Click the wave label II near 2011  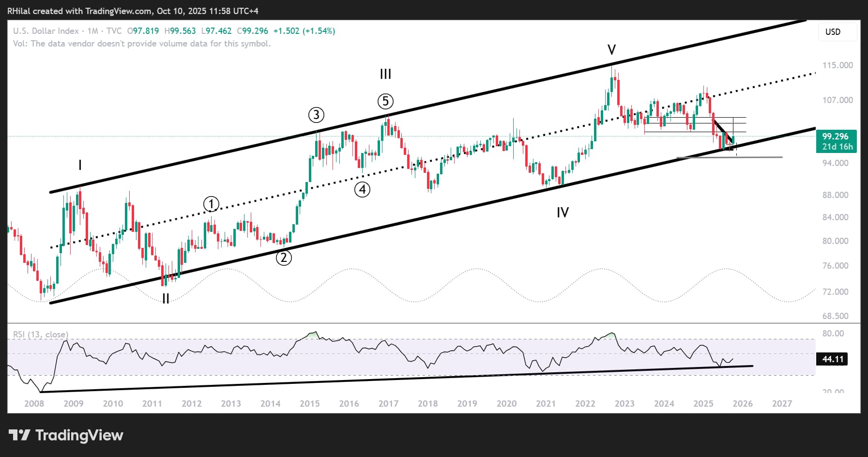point(166,299)
